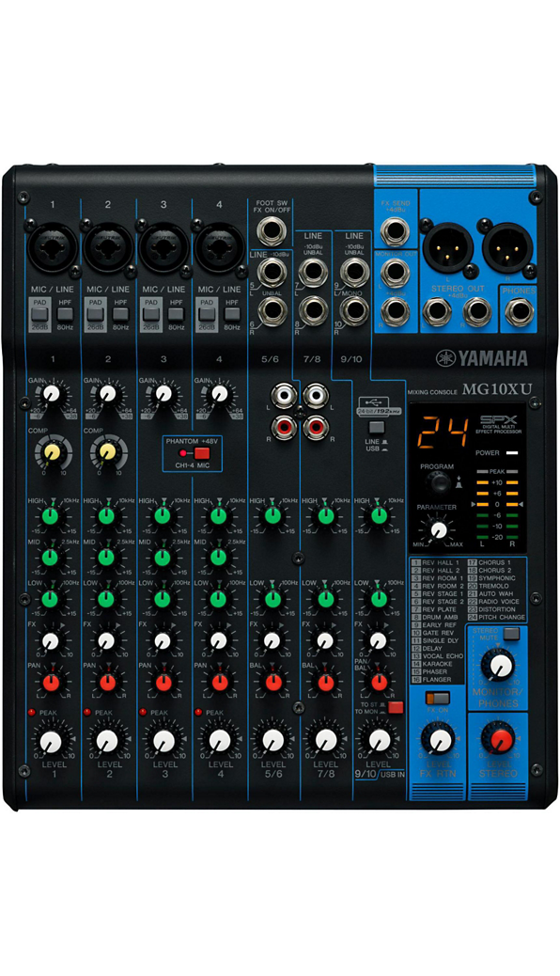Viewport: 560px width, 976px height.
Task: Click the STEREO OUT right XLR connector
Action: pos(507,246)
